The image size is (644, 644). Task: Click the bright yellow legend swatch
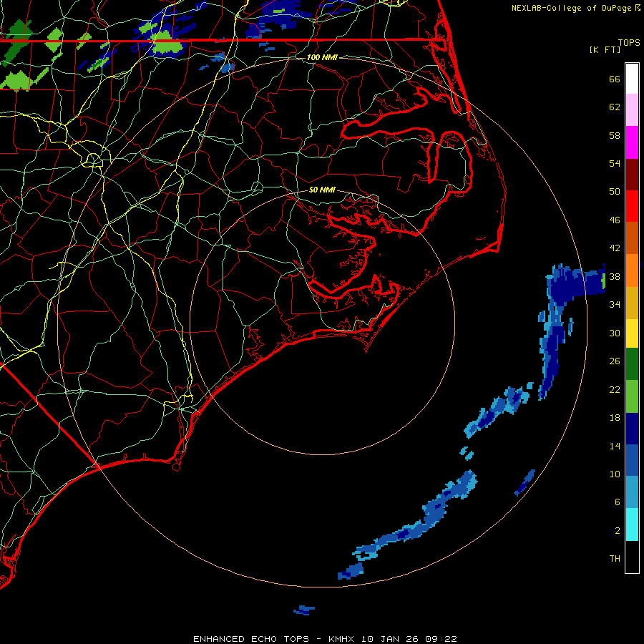(632, 333)
